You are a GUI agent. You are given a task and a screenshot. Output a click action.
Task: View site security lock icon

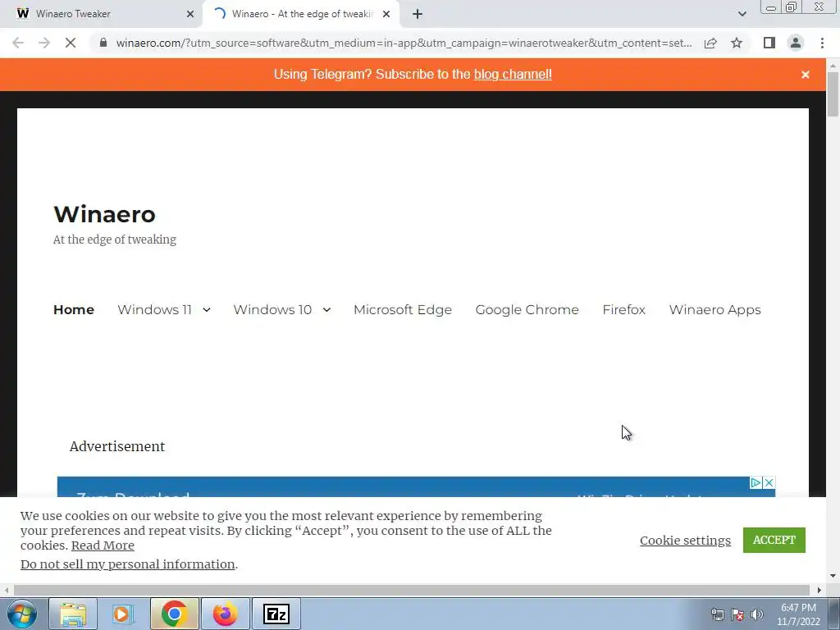(103, 43)
